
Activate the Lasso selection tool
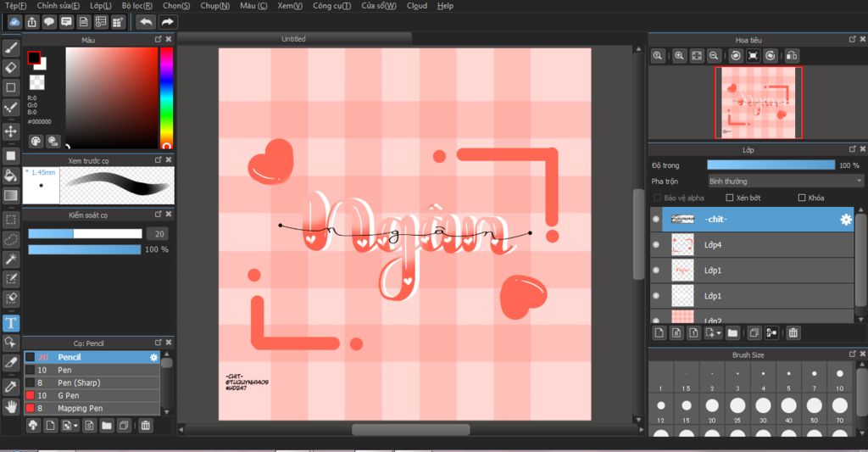10,239
